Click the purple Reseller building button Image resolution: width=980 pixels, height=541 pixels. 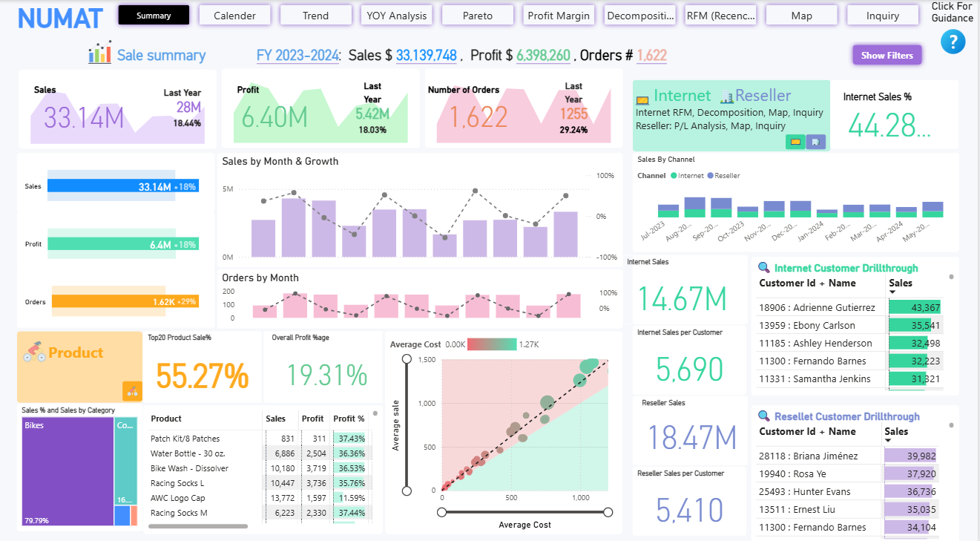pyautogui.click(x=815, y=141)
